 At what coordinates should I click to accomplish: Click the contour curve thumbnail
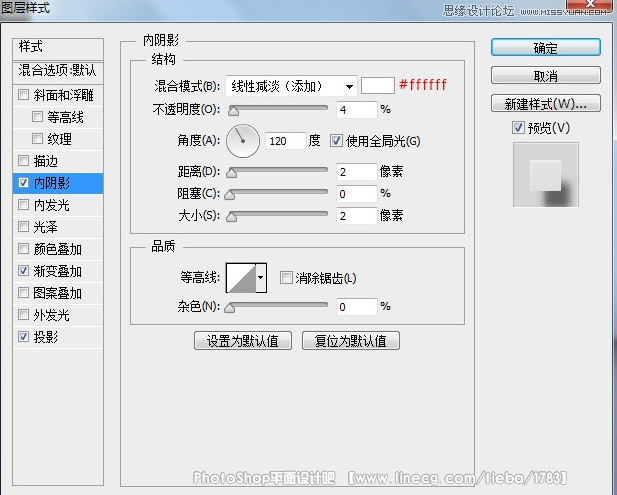(241, 278)
